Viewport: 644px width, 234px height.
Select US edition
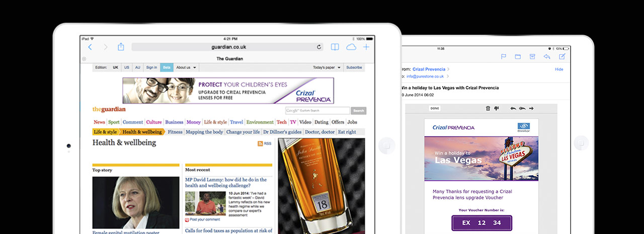pyautogui.click(x=127, y=67)
